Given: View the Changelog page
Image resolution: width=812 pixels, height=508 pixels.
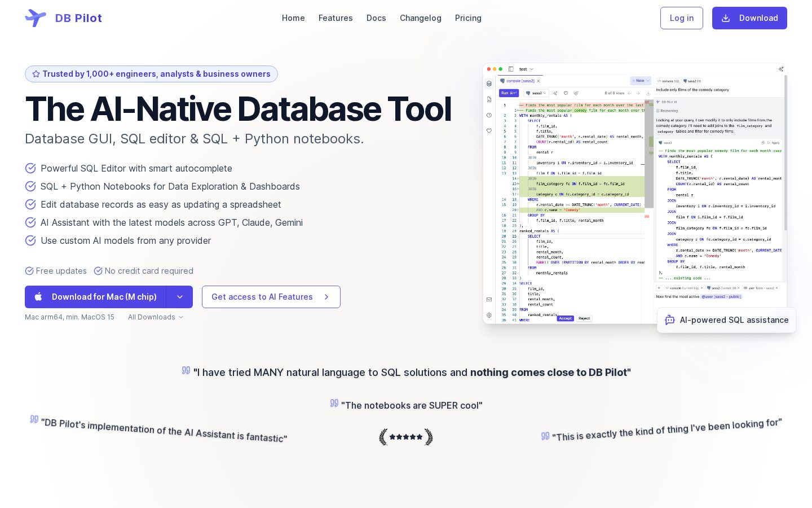Looking at the screenshot, I should 421,18.
